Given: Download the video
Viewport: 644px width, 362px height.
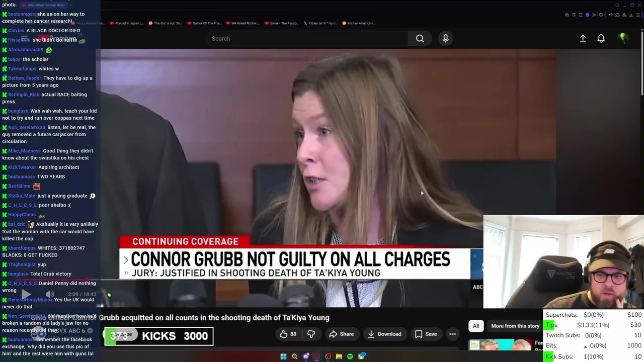Looking at the screenshot, I should 385,334.
